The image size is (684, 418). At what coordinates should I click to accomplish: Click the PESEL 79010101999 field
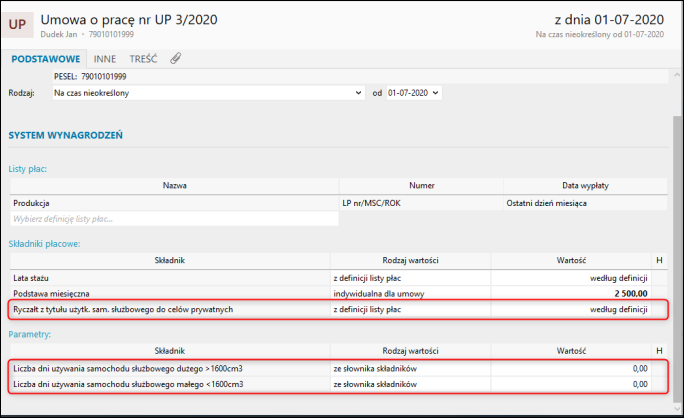pos(360,76)
